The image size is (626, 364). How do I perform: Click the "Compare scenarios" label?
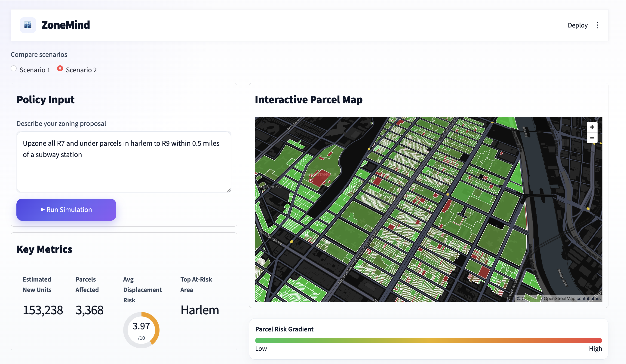pos(39,54)
